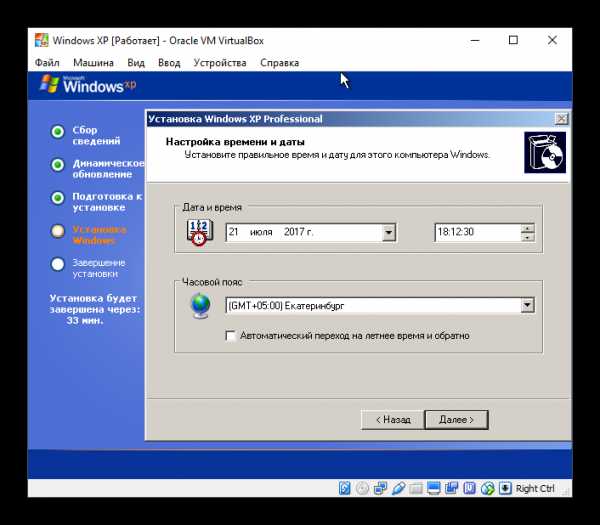Open the 'Машина' menu
Screen dimensions: 600x525
click(92, 62)
